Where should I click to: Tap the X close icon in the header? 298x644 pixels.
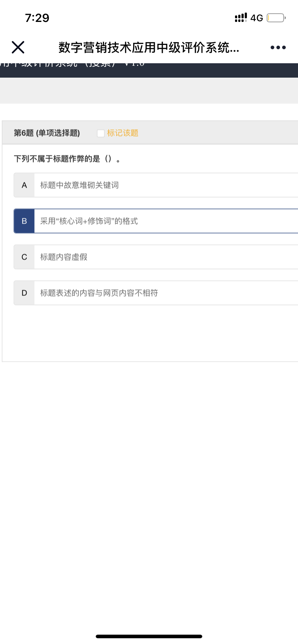click(x=18, y=47)
